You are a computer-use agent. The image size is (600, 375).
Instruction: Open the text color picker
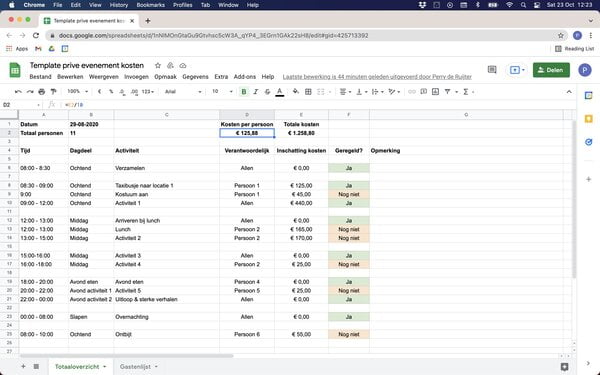(x=280, y=92)
